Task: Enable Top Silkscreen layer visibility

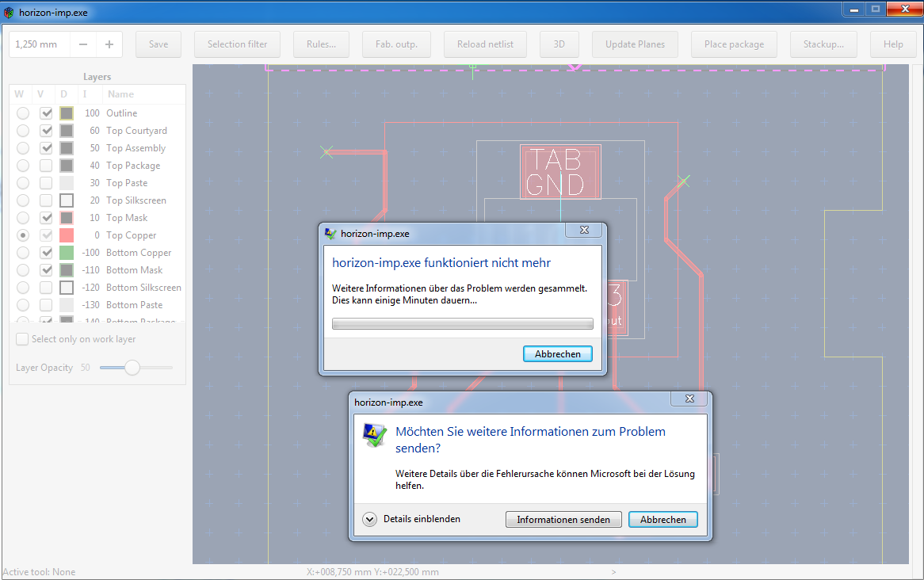Action: pos(46,200)
